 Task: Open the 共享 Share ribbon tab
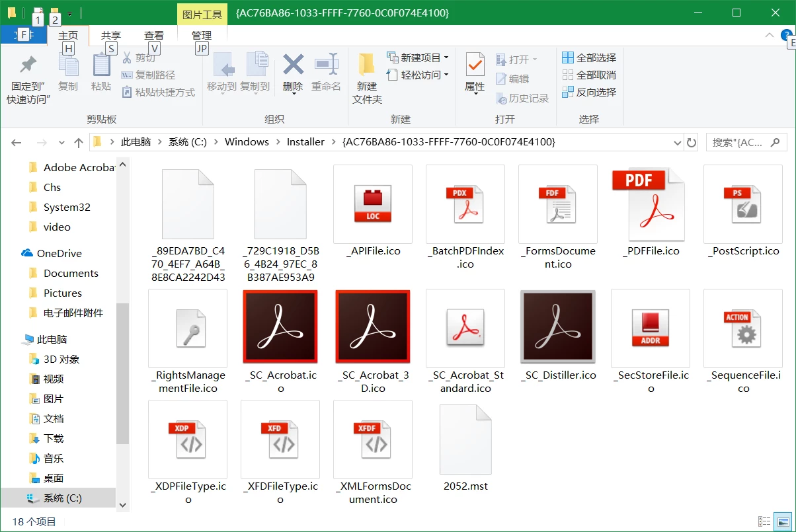tap(111, 36)
